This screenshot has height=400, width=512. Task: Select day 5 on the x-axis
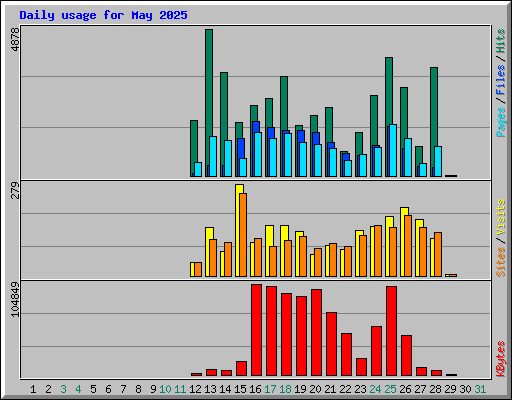coord(93,389)
